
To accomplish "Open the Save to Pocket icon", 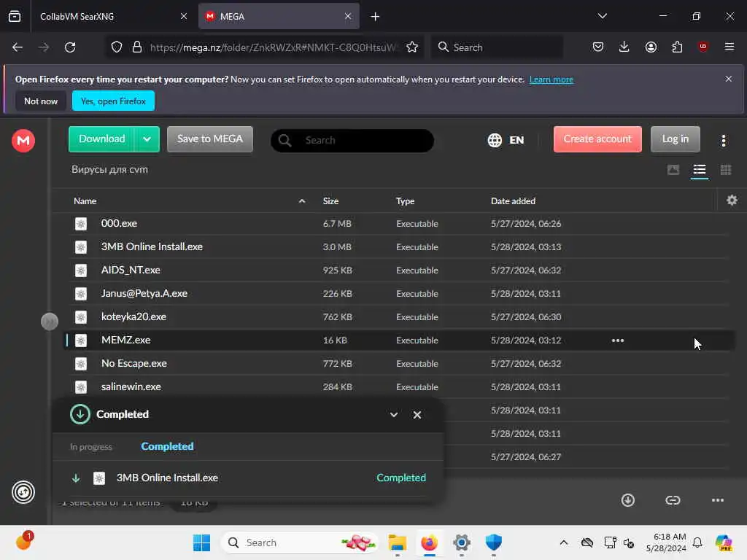I will pyautogui.click(x=598, y=47).
